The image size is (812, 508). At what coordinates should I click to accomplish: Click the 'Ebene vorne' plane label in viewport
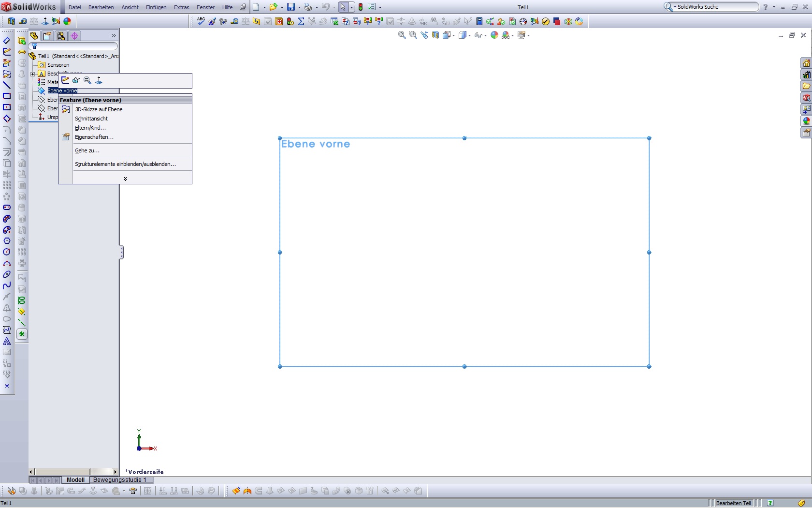click(x=316, y=144)
